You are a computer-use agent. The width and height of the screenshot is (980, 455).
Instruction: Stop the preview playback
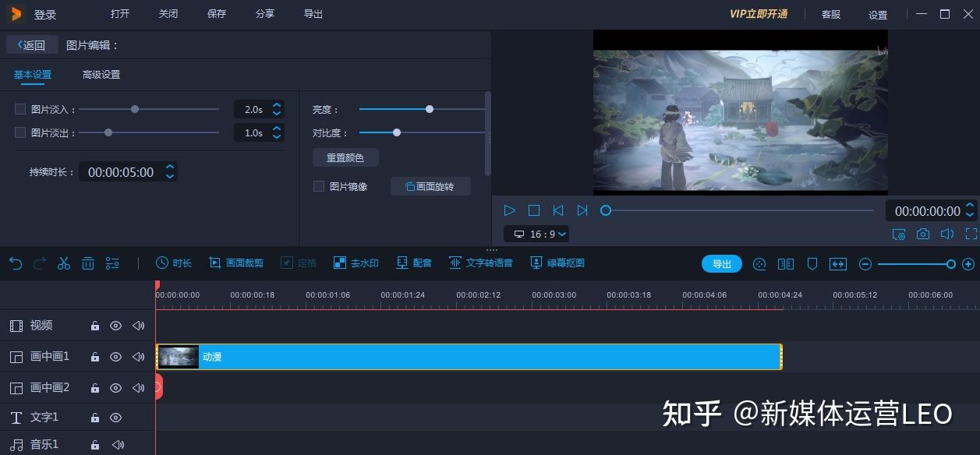click(534, 210)
